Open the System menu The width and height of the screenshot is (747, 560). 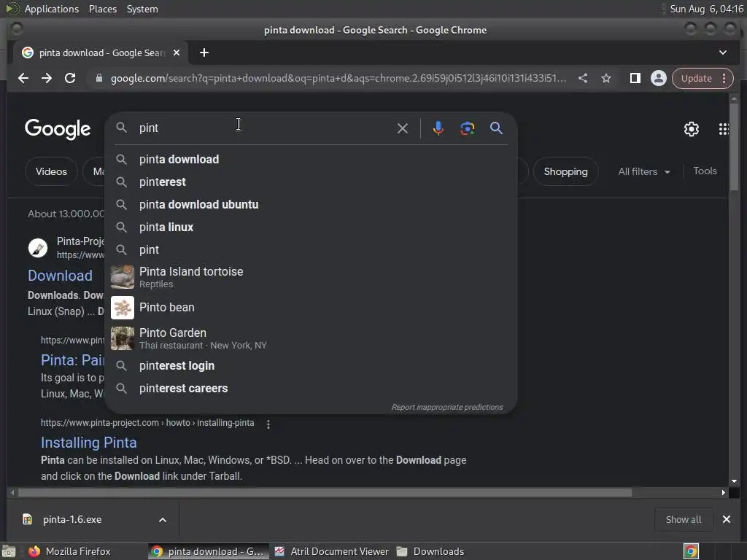[142, 9]
